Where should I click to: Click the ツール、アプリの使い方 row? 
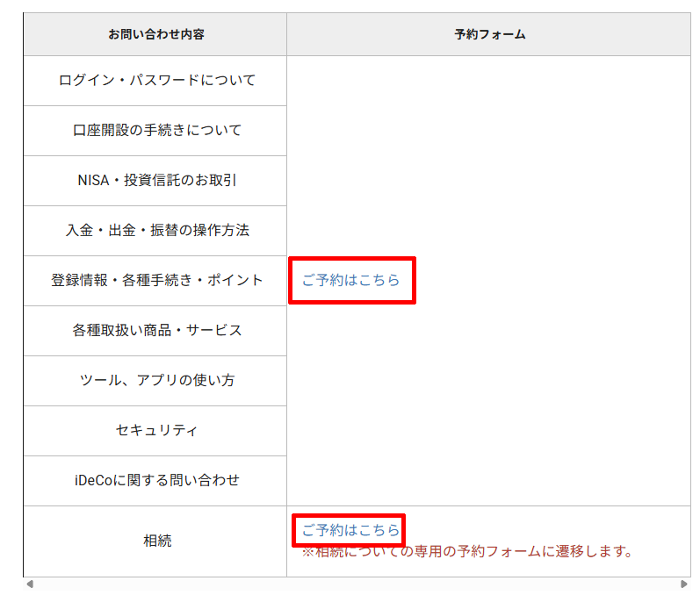[x=155, y=381]
